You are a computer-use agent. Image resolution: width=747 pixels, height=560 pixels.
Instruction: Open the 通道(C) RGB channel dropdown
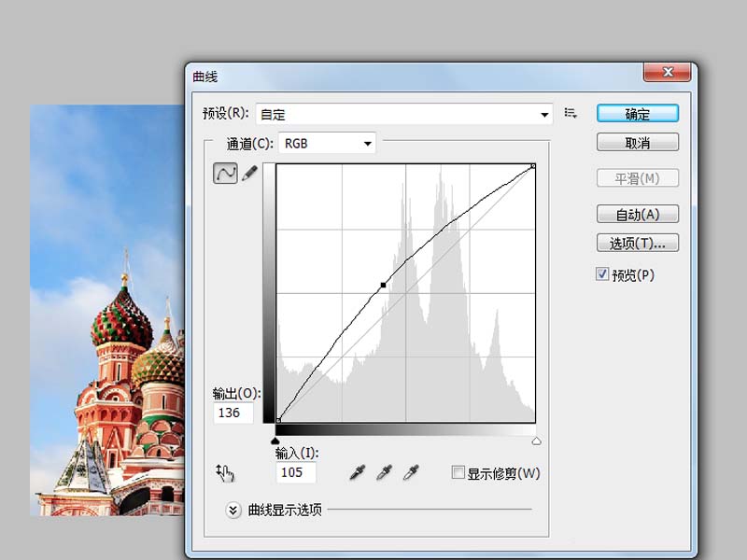point(327,144)
